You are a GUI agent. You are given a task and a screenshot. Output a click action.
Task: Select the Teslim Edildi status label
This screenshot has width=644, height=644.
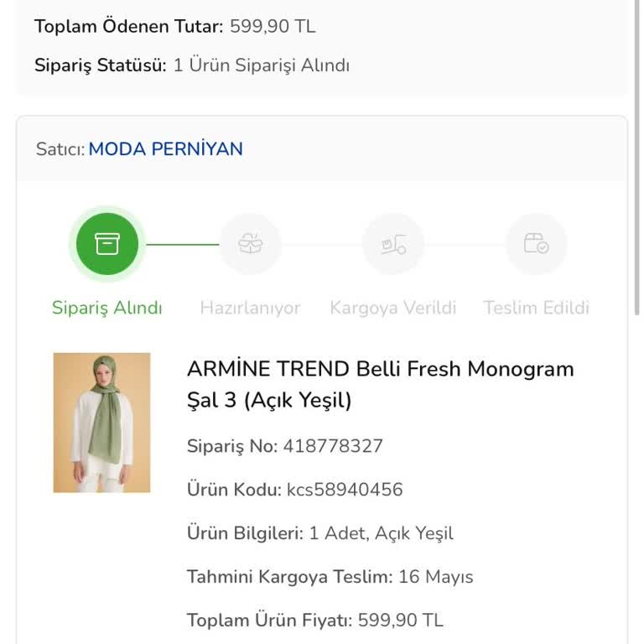[536, 308]
